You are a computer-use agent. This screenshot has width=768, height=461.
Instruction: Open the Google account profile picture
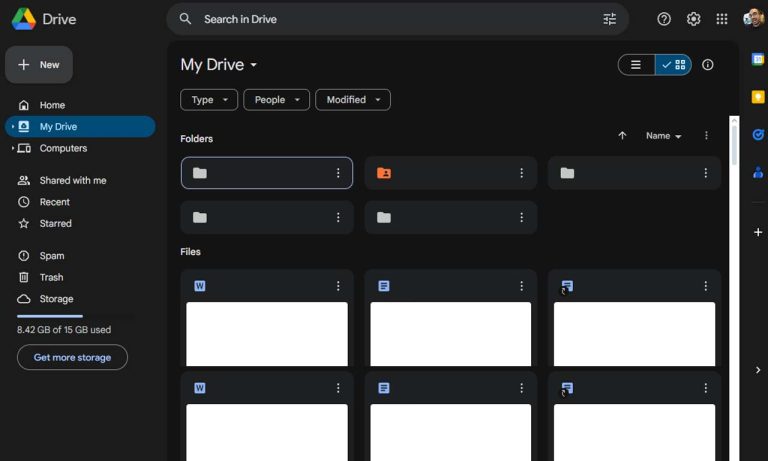point(754,19)
